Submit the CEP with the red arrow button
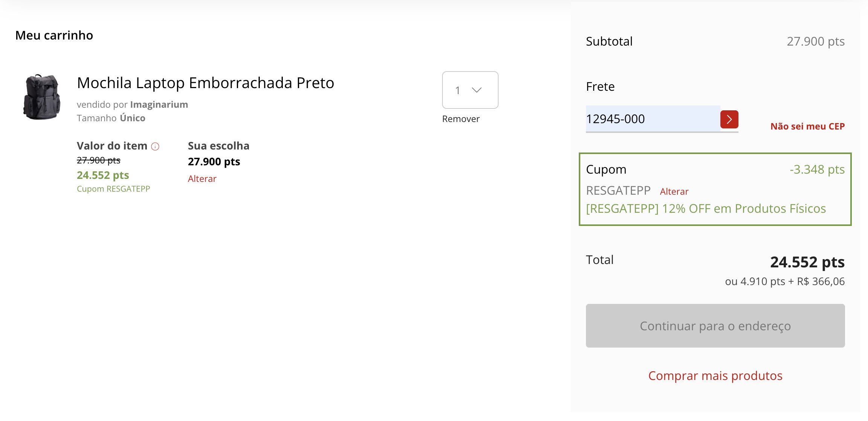The image size is (868, 421). pyautogui.click(x=729, y=119)
